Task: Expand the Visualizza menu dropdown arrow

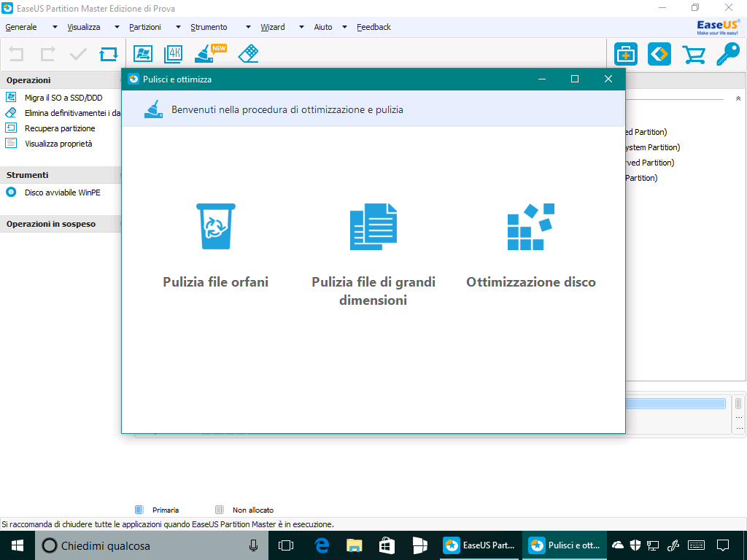Action: 117,27
